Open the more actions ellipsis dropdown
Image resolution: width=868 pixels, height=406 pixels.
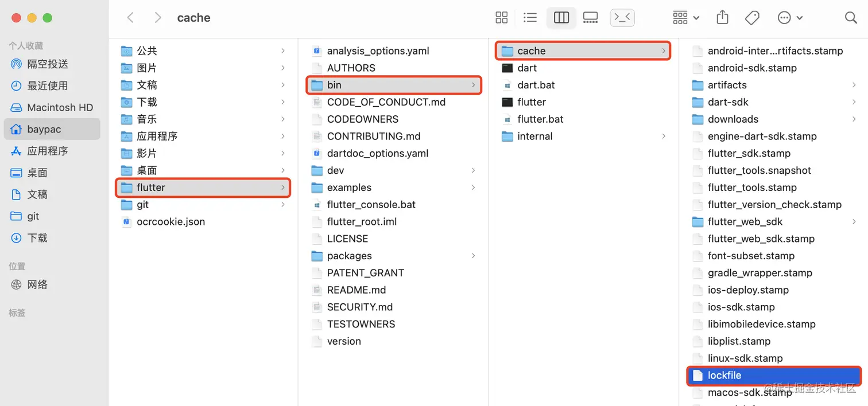pos(790,18)
